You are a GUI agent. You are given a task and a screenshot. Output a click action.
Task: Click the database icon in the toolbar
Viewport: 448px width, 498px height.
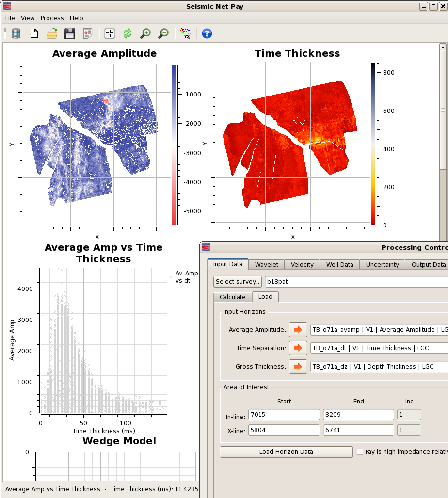click(x=16, y=33)
